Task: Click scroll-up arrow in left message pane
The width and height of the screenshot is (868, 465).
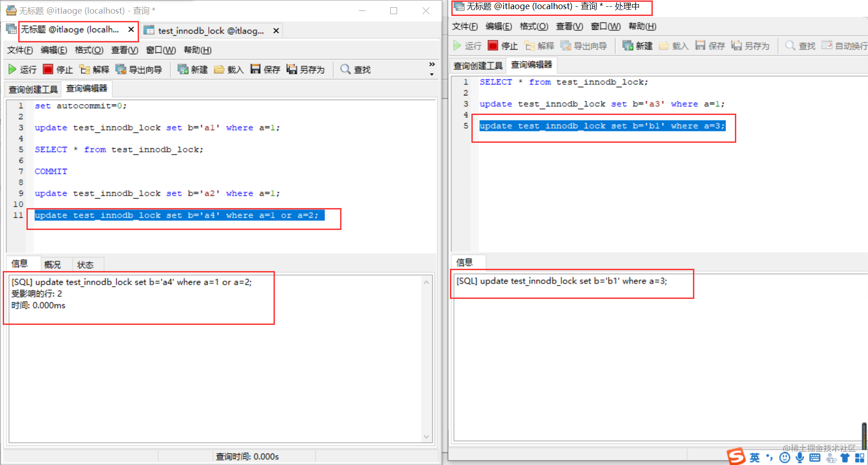Action: tap(426, 282)
